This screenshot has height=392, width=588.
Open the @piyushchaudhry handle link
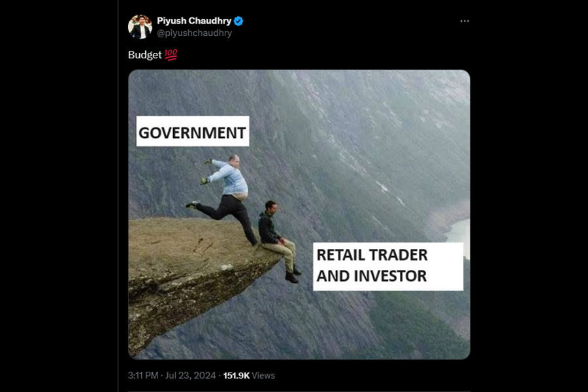(194, 33)
